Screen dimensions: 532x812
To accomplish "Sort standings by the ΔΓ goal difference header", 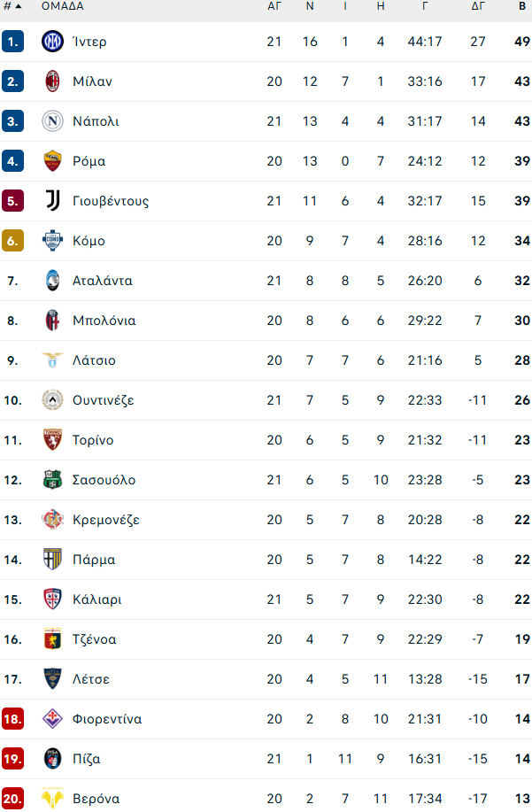I will click(x=478, y=6).
